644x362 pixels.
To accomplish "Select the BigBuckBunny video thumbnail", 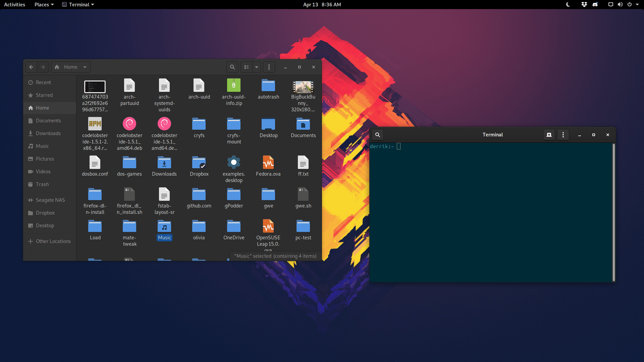I will coord(303,87).
